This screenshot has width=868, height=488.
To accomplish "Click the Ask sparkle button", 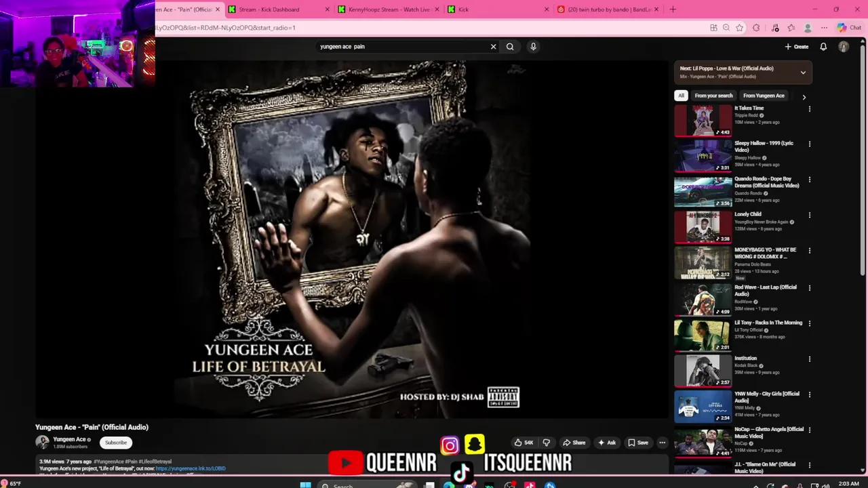I will tap(606, 443).
